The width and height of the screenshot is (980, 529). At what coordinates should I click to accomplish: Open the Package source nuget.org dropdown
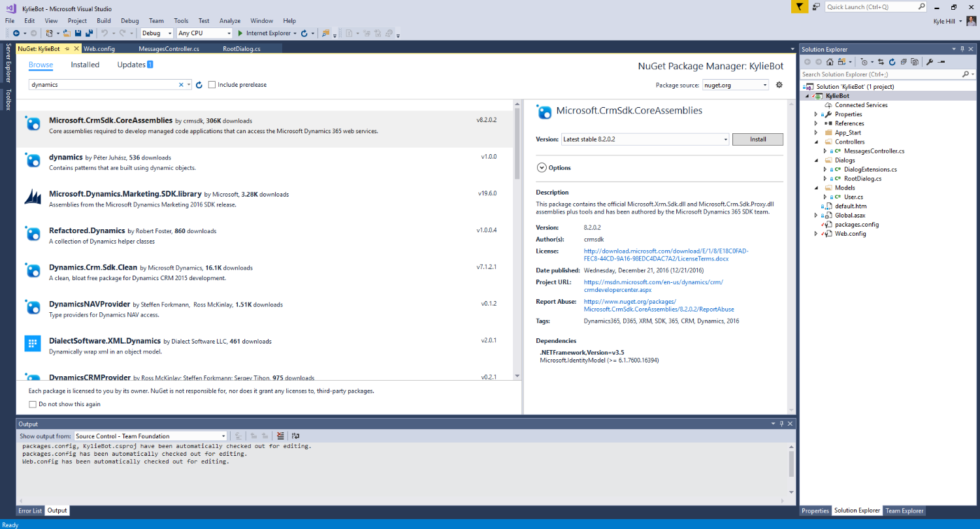point(736,85)
